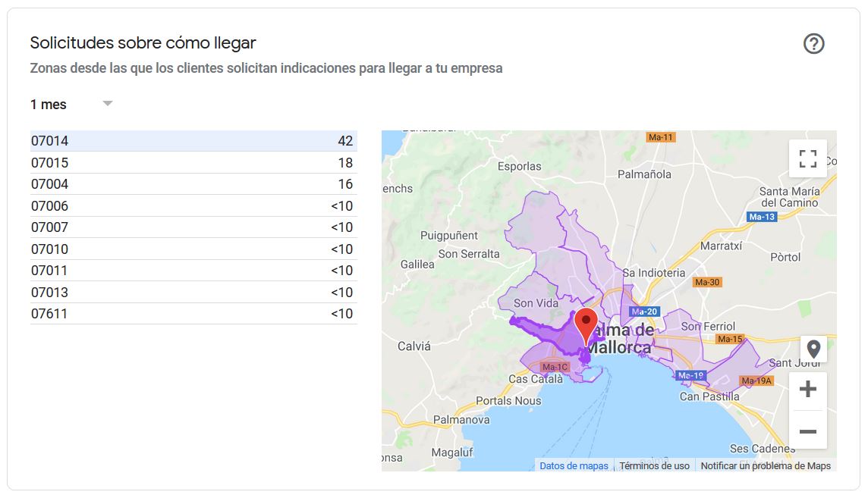Click the map zoom out minus button
This screenshot has height=498, width=868.
tap(807, 431)
